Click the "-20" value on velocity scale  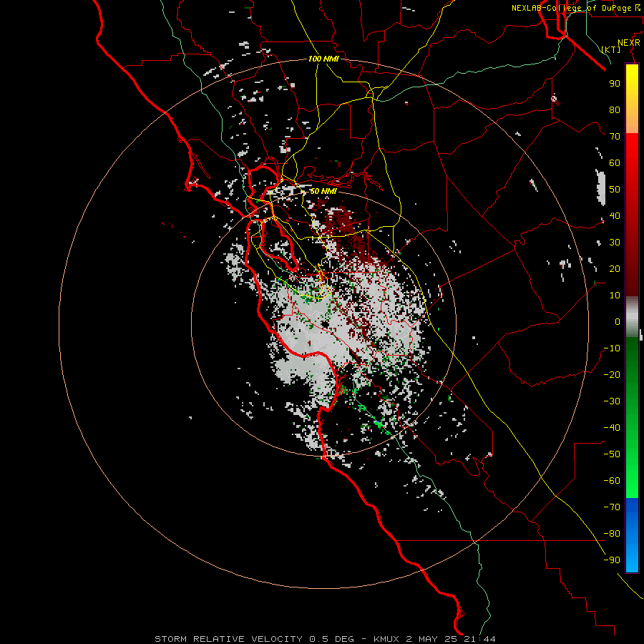tap(612, 375)
